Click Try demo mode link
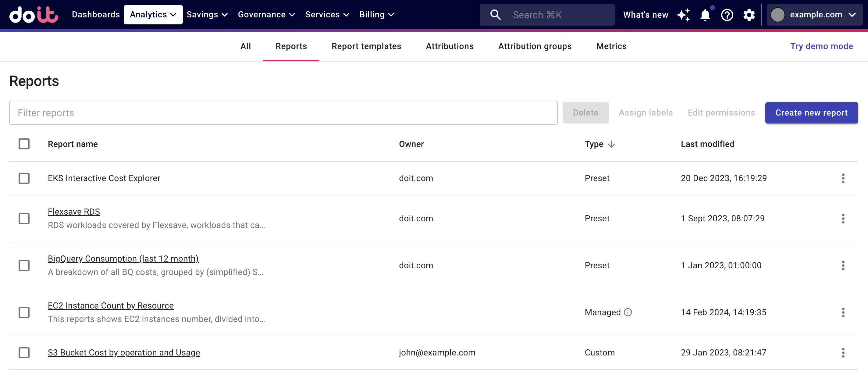The image size is (868, 371). (821, 46)
